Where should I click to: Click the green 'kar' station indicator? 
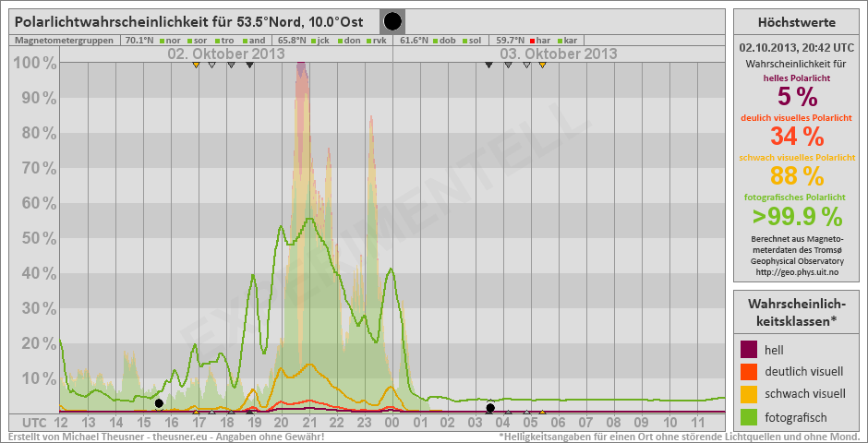click(561, 41)
